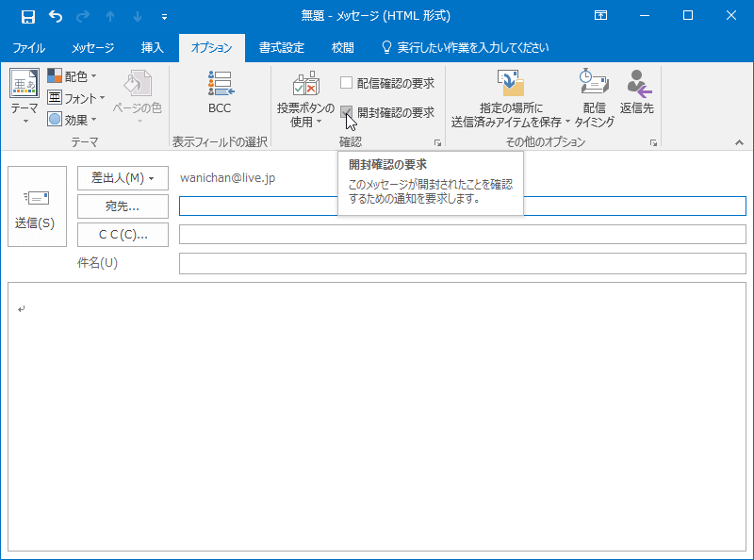Undo the last action
754x560 pixels.
click(57, 15)
